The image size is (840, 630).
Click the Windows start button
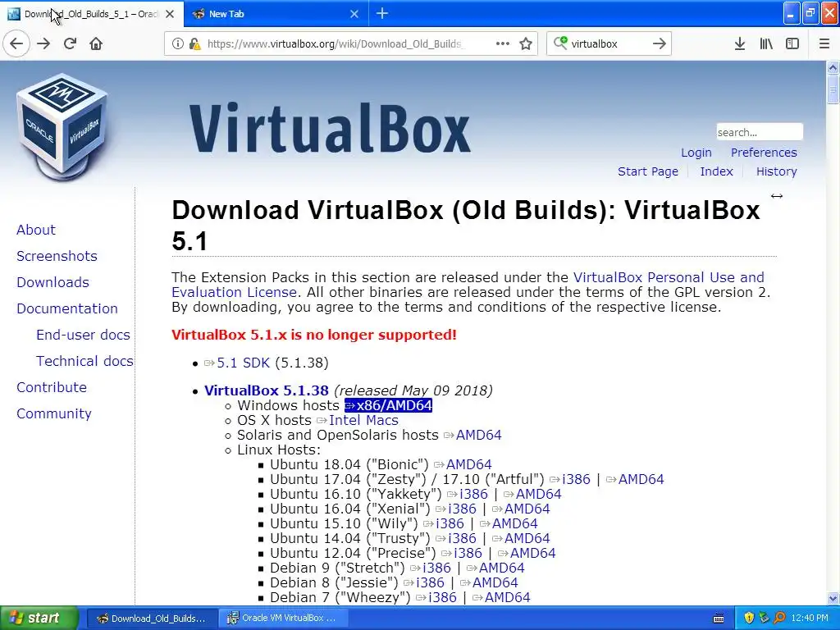(x=39, y=618)
